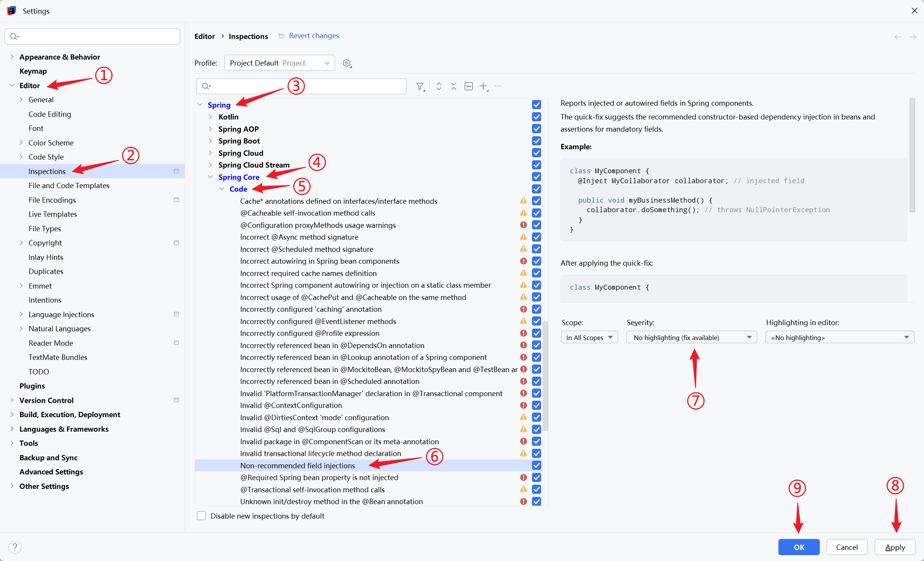Toggle the Spring Boot inspections checkbox
This screenshot has height=561, width=924.
[x=536, y=141]
